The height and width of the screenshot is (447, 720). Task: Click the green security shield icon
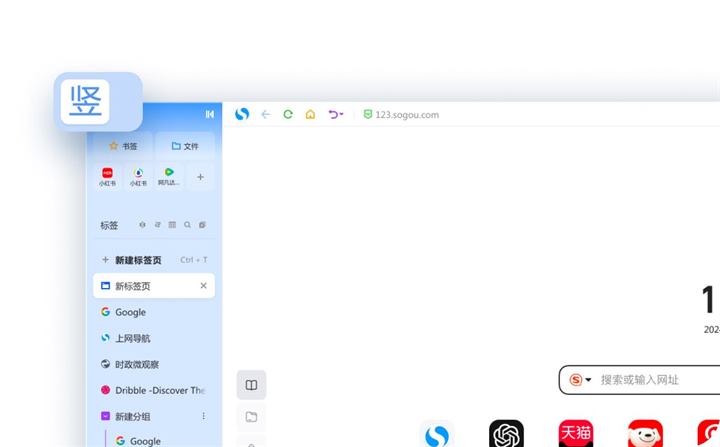367,114
